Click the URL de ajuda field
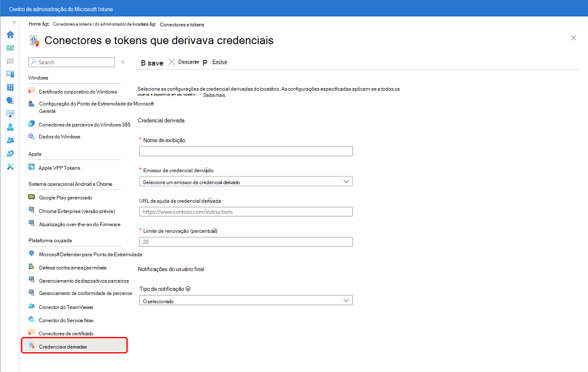The height and width of the screenshot is (372, 588). click(x=246, y=212)
